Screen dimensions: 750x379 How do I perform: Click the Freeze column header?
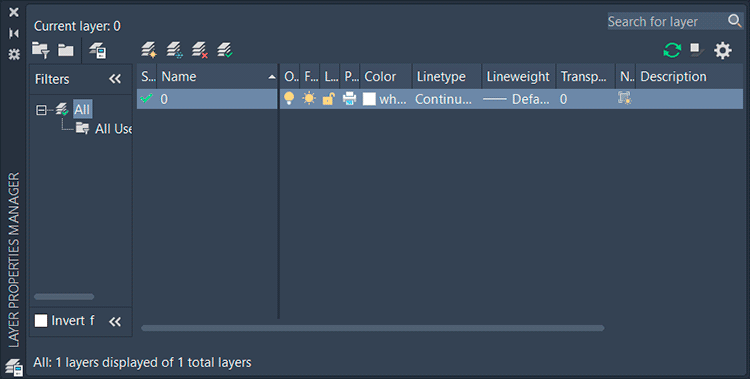[x=310, y=77]
